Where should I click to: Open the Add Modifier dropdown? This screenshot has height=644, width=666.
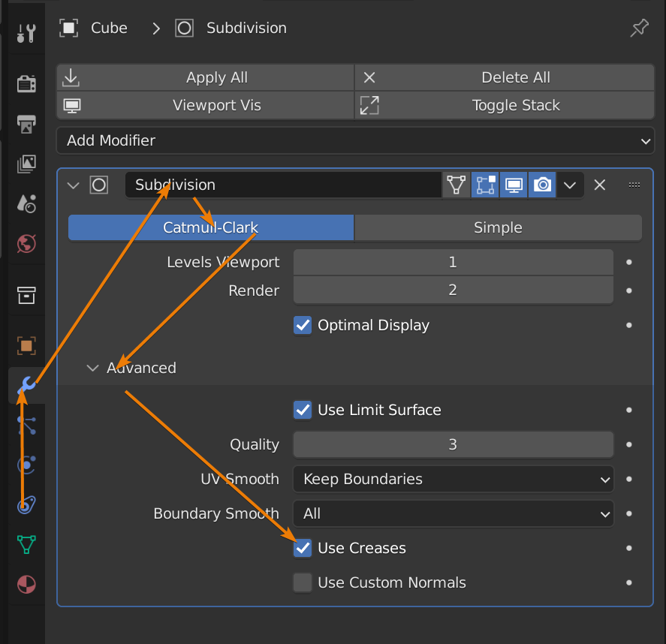tap(355, 140)
